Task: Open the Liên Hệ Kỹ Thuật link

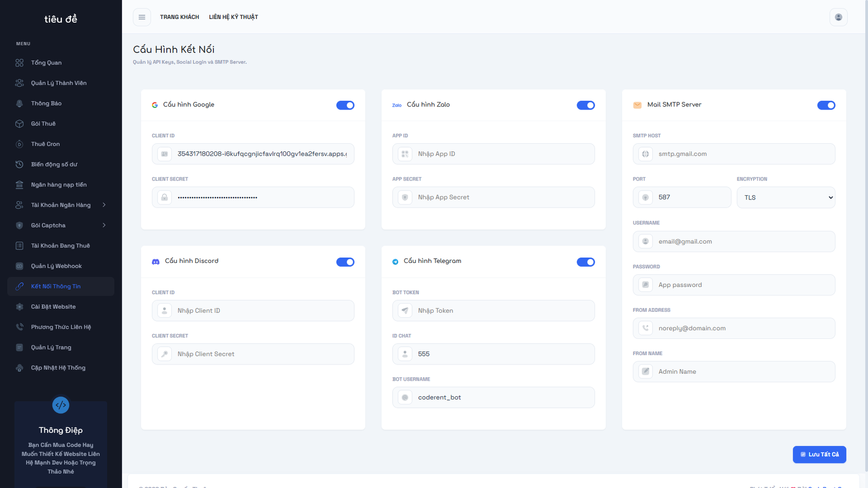Action: click(x=233, y=17)
